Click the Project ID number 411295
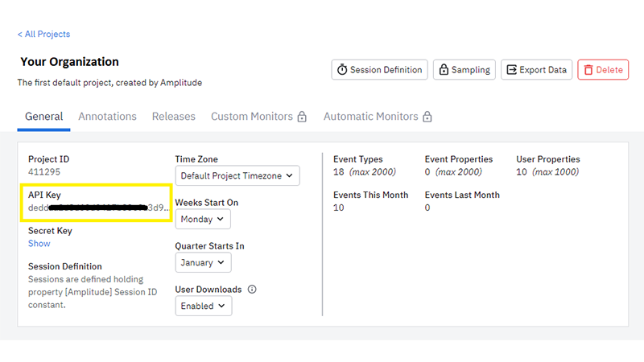Screen dimensions: 644x362 point(44,172)
